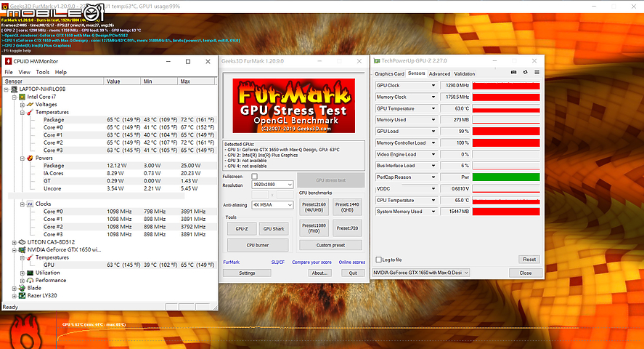Open the Help menu in HWMonitor
Screen dimensions: 644x349
pos(61,72)
